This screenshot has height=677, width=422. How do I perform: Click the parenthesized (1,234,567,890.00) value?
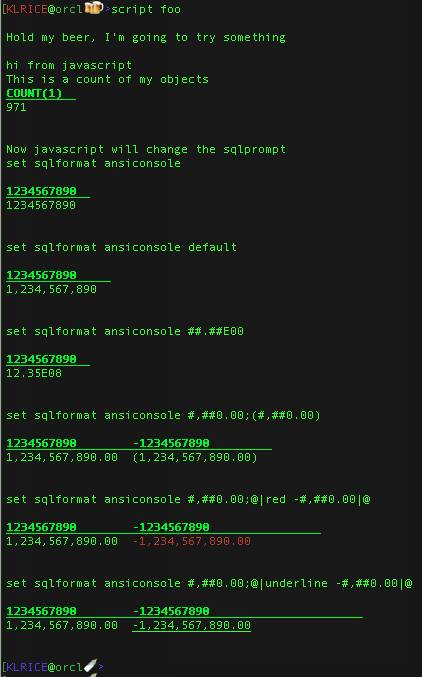pyautogui.click(x=195, y=457)
